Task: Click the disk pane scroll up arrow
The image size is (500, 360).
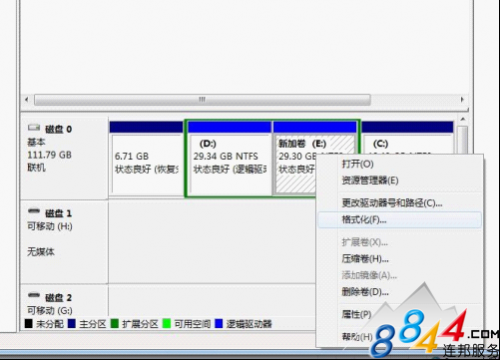Action: pos(463,119)
